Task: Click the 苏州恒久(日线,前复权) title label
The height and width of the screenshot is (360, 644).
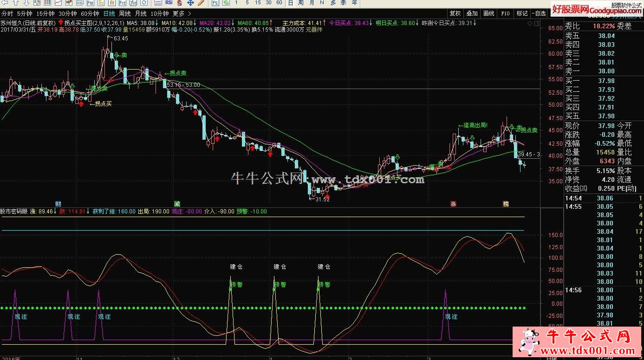Action: pos(28,22)
